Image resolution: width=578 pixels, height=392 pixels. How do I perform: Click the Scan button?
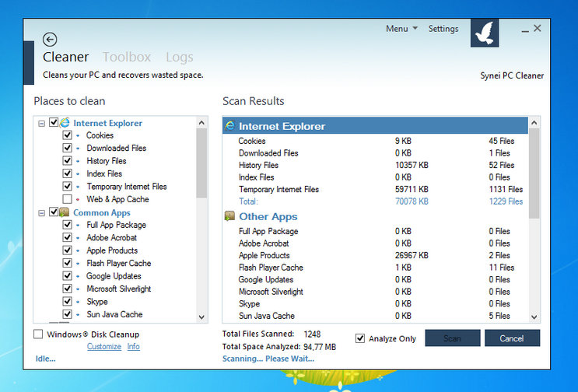click(452, 338)
